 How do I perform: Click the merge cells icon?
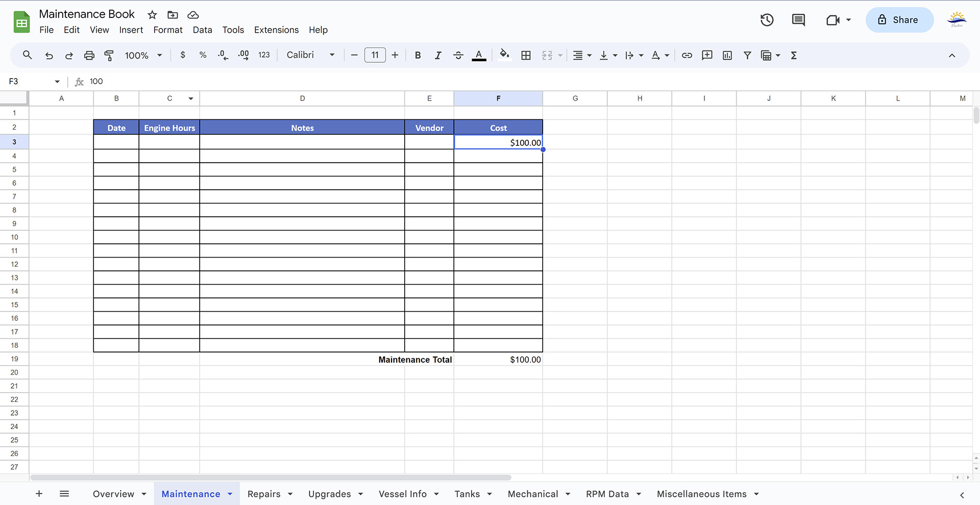(547, 55)
